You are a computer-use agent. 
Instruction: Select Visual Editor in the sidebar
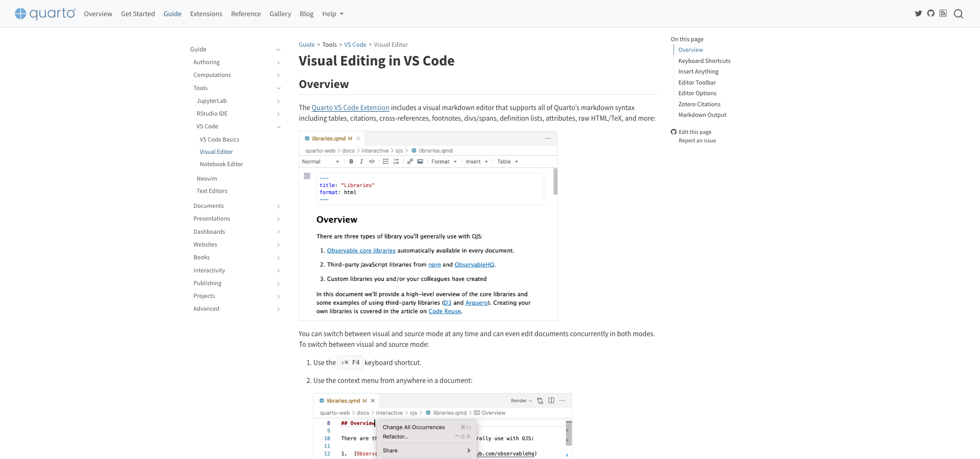point(216,152)
